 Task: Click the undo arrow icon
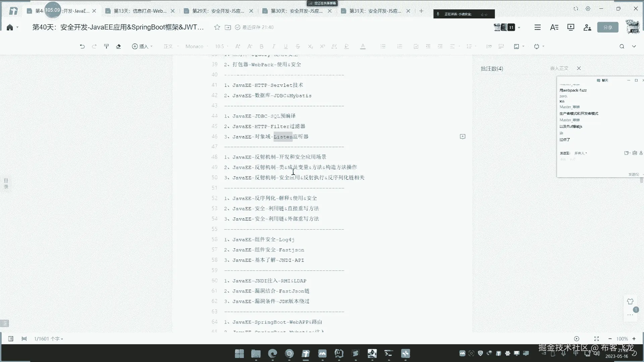(82, 46)
